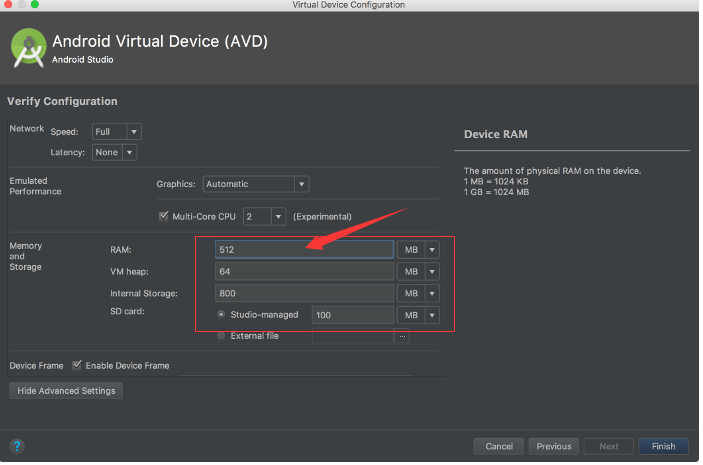This screenshot has height=465, width=703.
Task: Click the green zoom window button
Action: tap(35, 4)
